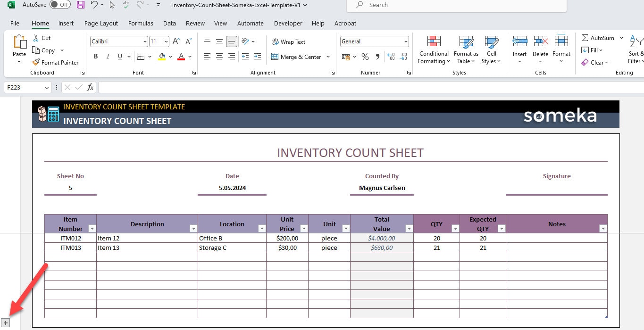Open the Location column filter dropdown
This screenshot has width=644, height=330.
click(261, 229)
